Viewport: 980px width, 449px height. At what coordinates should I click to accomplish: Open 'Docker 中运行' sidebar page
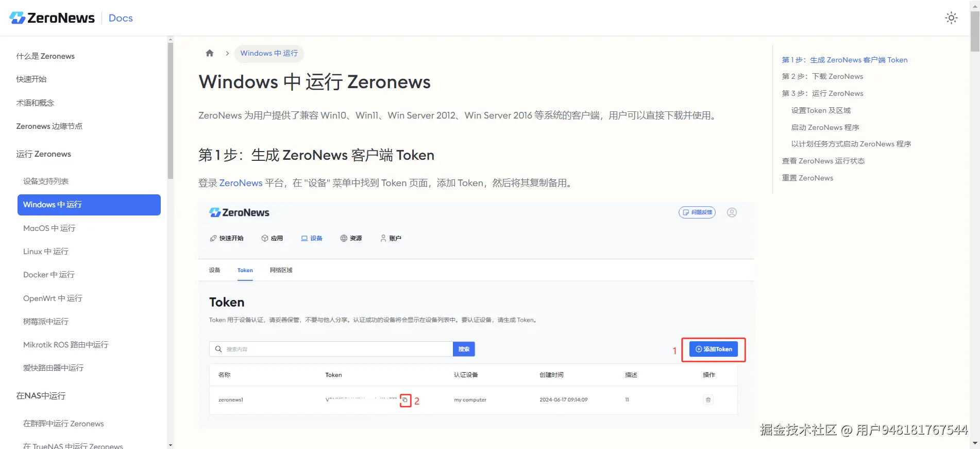pyautogui.click(x=49, y=275)
